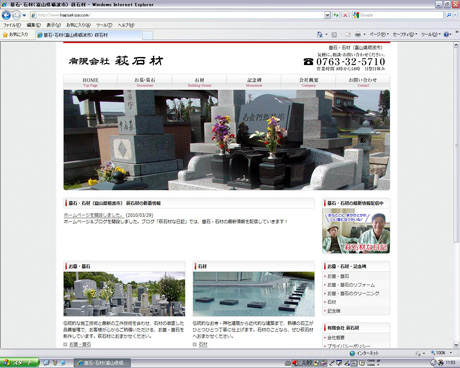Open the Print options dropdown arrow
Screen dimensions: 460x368
pos(364,34)
